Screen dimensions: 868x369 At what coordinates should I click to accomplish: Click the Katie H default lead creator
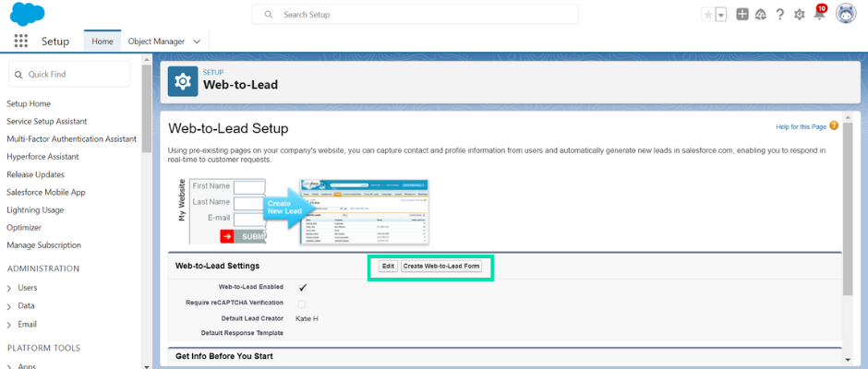tap(307, 318)
